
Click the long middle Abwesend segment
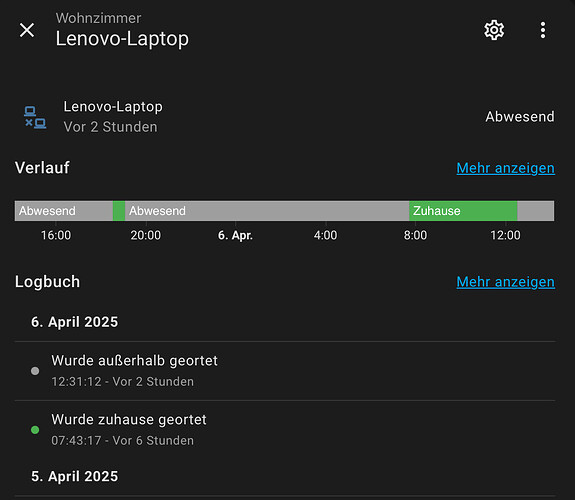click(267, 211)
